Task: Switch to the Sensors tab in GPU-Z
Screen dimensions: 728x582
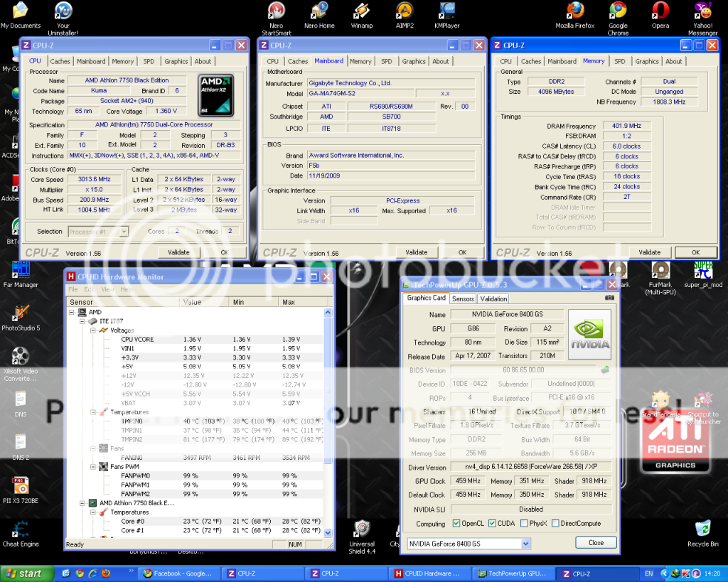Action: 463,299
